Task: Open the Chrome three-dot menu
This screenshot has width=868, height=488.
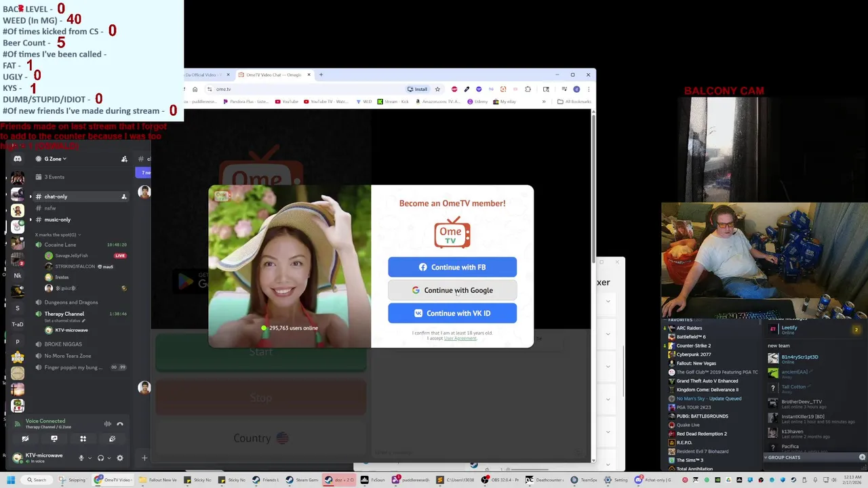Action: coord(588,89)
